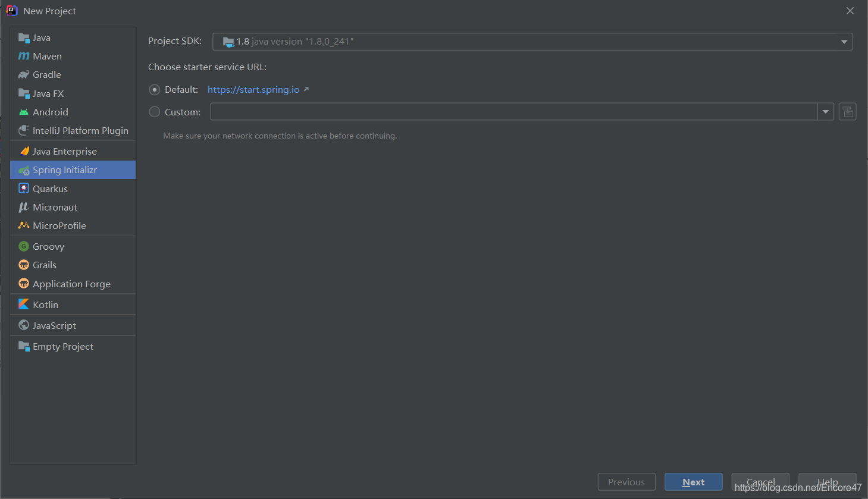This screenshot has width=868, height=499.
Task: Choose Gradle project type
Action: coord(73,75)
